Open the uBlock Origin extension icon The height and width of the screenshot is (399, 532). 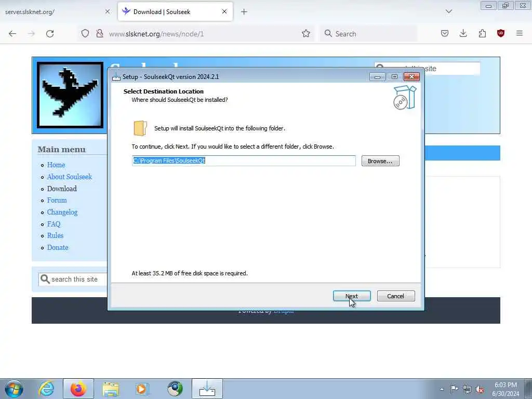[x=501, y=33]
